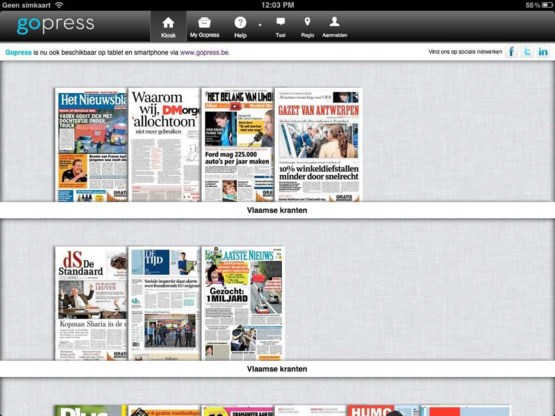
Task: Tap the 12:03 PM clock
Action: tap(278, 5)
